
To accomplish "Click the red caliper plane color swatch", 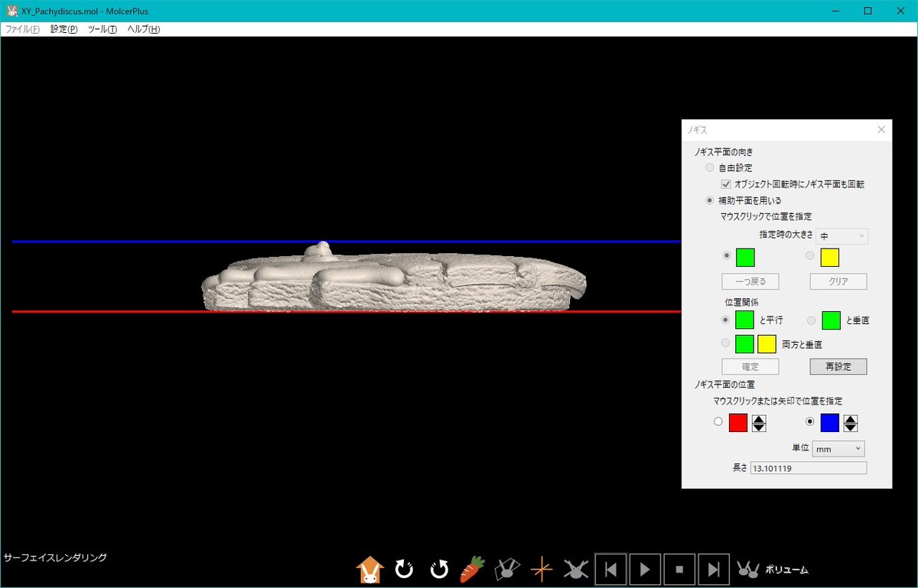I will pos(738,423).
